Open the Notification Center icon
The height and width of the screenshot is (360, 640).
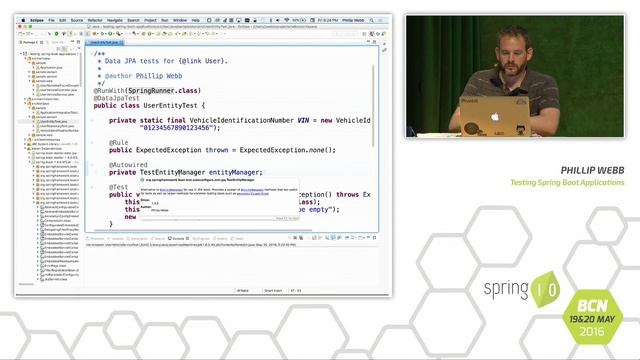point(380,20)
